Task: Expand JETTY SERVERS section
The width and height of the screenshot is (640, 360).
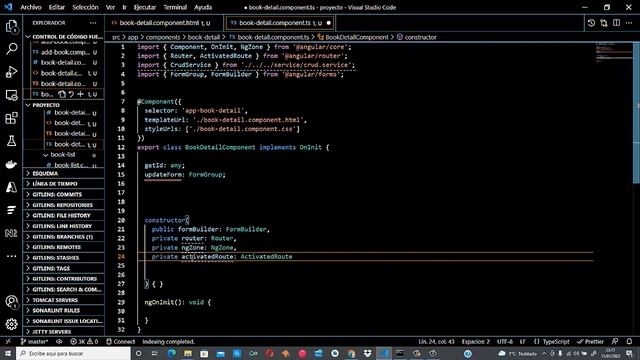Action: 63,332
